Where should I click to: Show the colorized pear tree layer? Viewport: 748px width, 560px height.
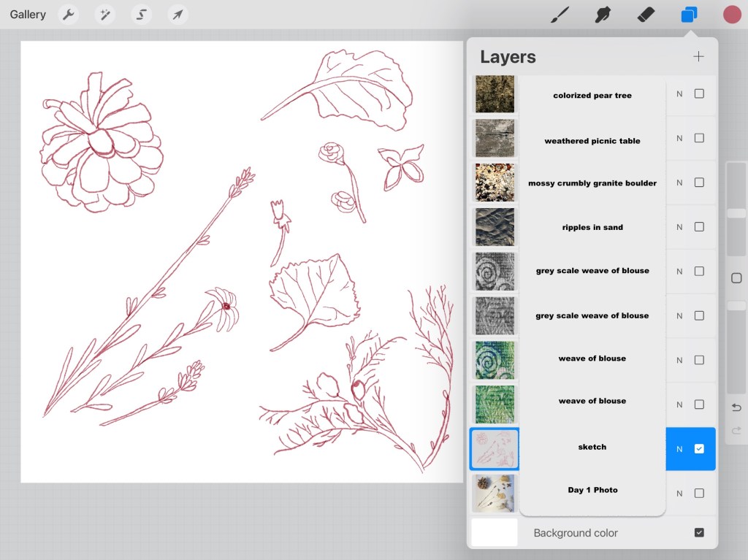699,94
